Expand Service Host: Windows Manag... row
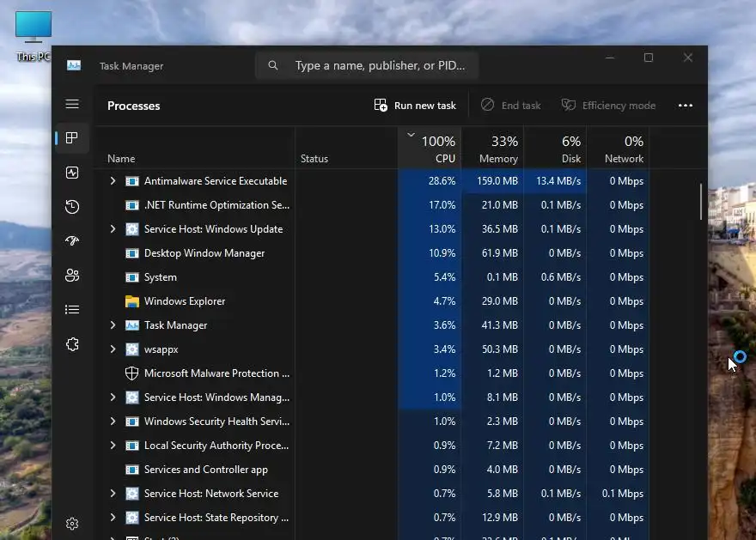756x540 pixels. [x=113, y=397]
